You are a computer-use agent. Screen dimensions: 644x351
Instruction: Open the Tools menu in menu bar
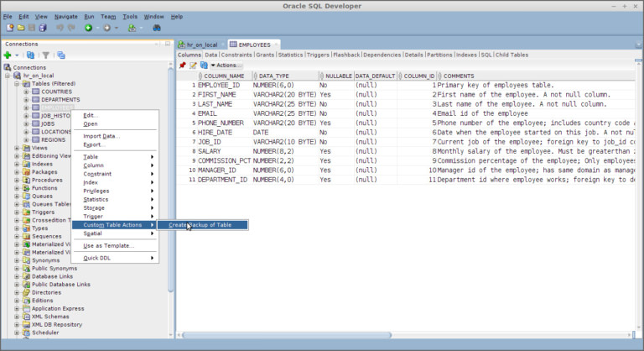coord(130,16)
